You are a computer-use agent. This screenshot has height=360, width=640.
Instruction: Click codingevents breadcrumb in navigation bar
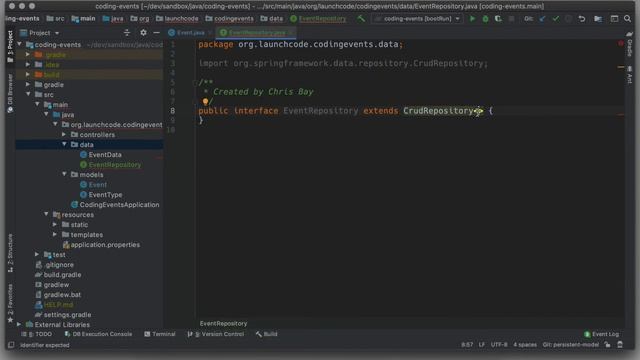pyautogui.click(x=229, y=19)
